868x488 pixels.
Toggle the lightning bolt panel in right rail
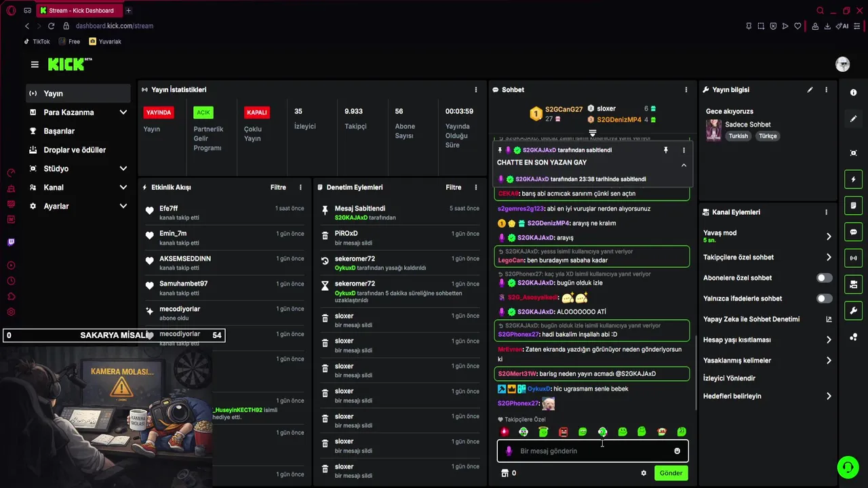pyautogui.click(x=853, y=180)
